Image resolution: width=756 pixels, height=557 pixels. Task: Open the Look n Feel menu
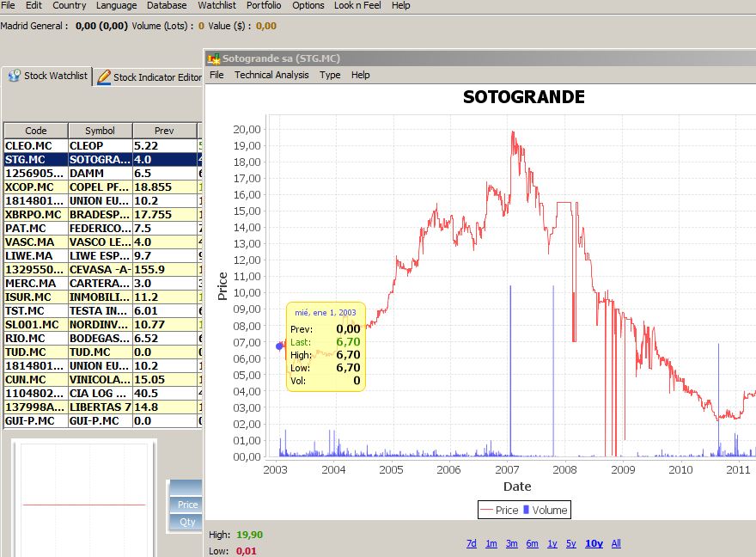357,5
